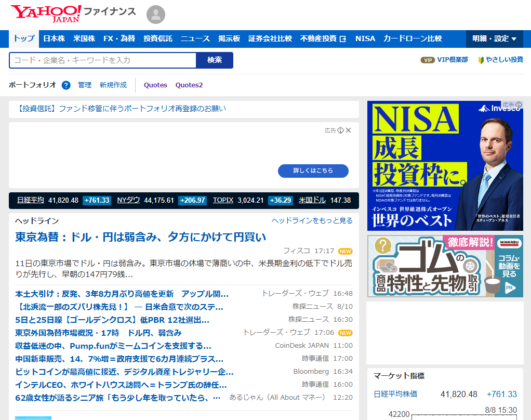
Task: Open the 日本株 tab
Action: coord(54,38)
